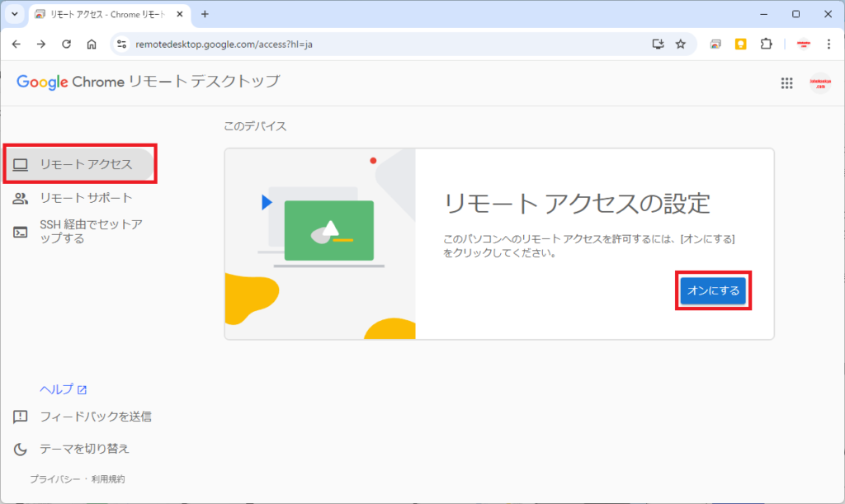Click the Chrome Remote Desktop extension icon
The height and width of the screenshot is (504, 845).
tap(715, 45)
